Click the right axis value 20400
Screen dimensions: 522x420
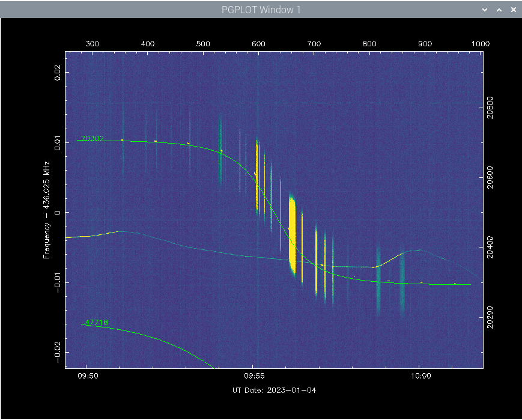[490, 247]
